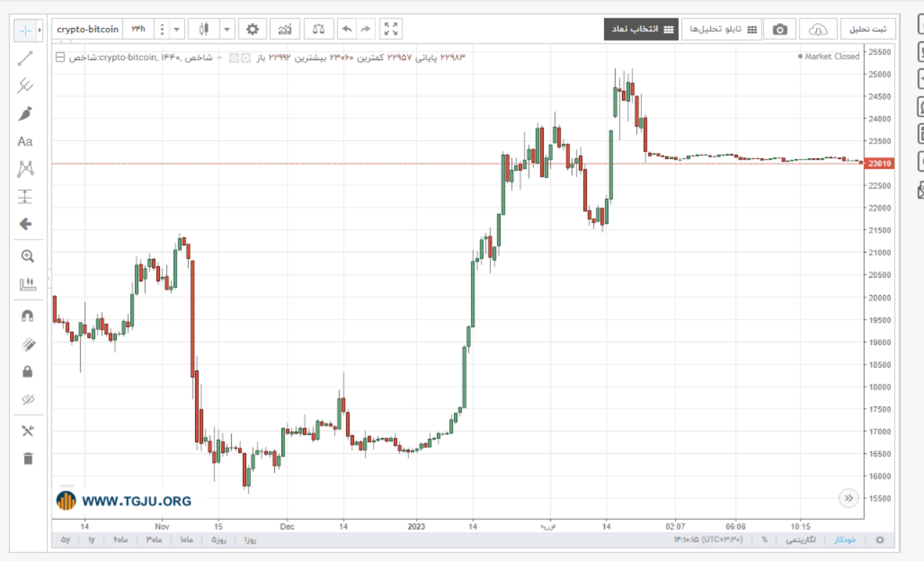The width and height of the screenshot is (924, 561).
Task: Save chart via cloud icon
Action: [x=818, y=29]
